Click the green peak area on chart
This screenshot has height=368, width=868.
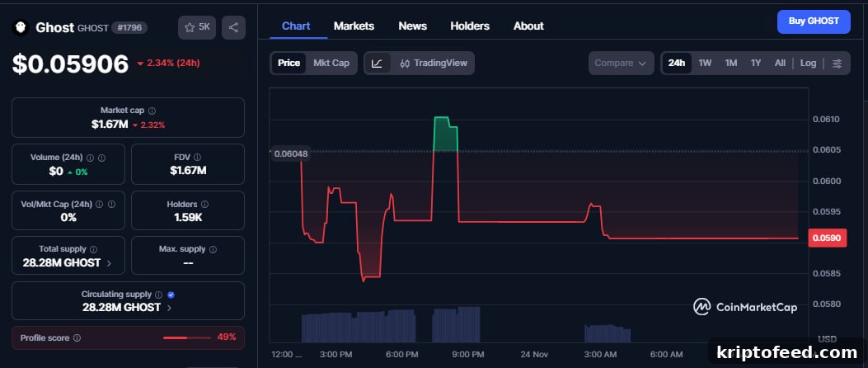tap(446, 134)
